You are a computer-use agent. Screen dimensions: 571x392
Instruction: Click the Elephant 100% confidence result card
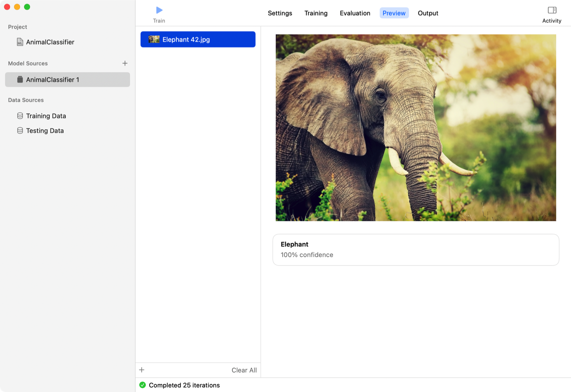pos(416,250)
